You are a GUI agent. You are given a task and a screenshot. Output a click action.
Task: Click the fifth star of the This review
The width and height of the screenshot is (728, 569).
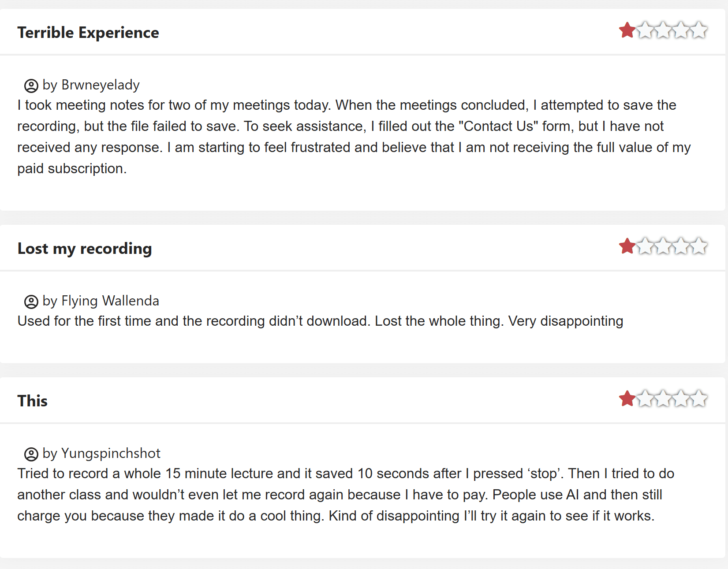point(699,399)
